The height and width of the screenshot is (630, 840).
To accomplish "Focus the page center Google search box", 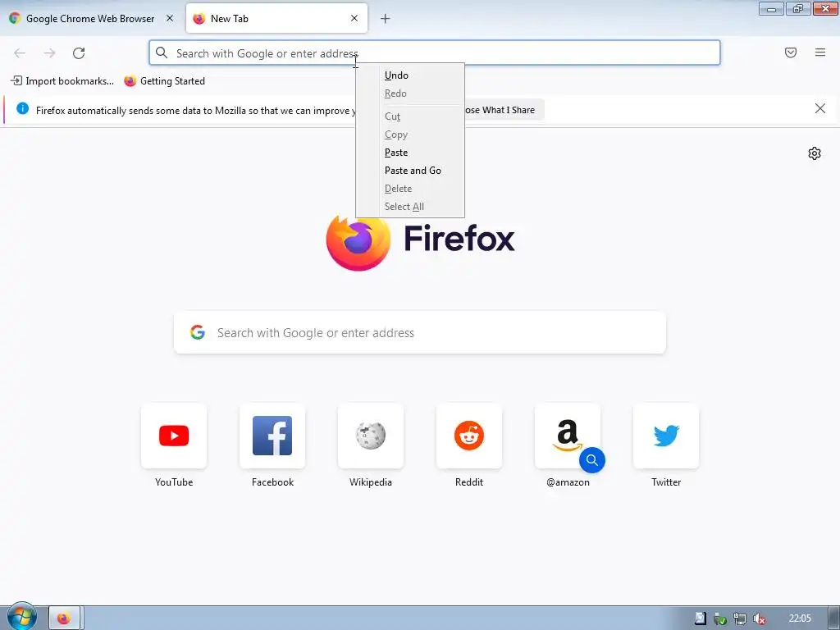I will click(420, 332).
